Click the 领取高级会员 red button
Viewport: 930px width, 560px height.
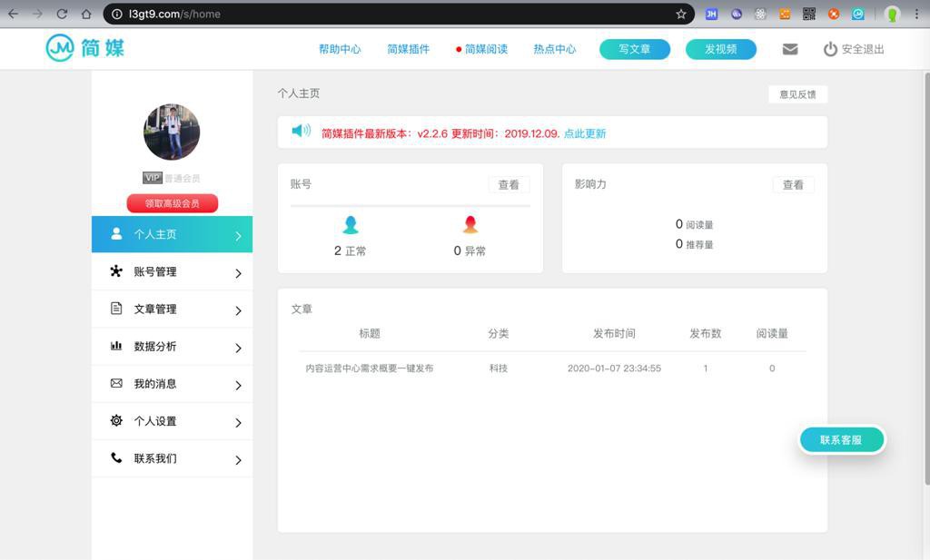pos(173,203)
